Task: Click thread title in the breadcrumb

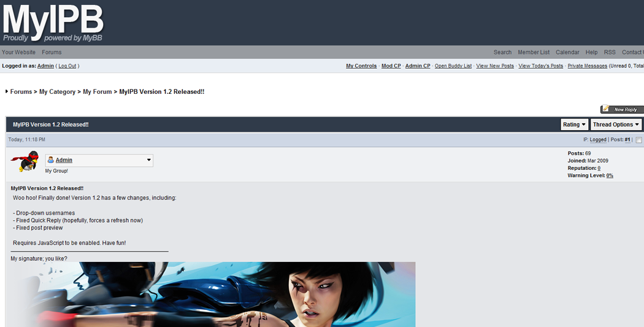Action: pyautogui.click(x=162, y=91)
